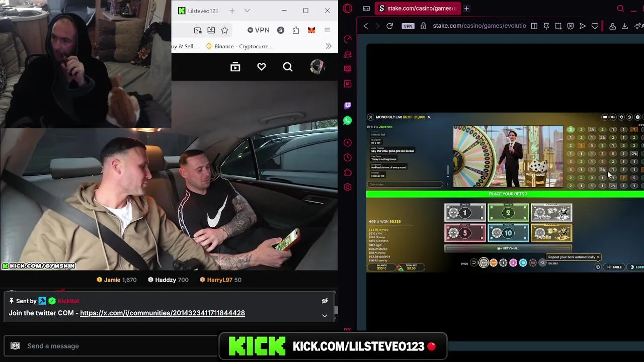Viewport: 644px width, 362px height.
Task: Toggle Monopoly Live auto-repeat bets icon
Action: (x=598, y=267)
